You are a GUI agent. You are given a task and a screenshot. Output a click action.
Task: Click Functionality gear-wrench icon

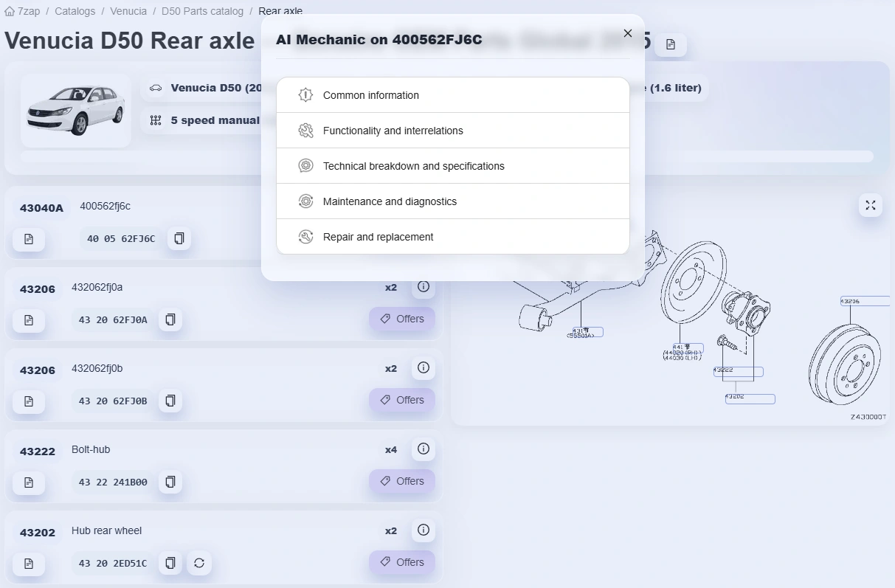tap(305, 131)
